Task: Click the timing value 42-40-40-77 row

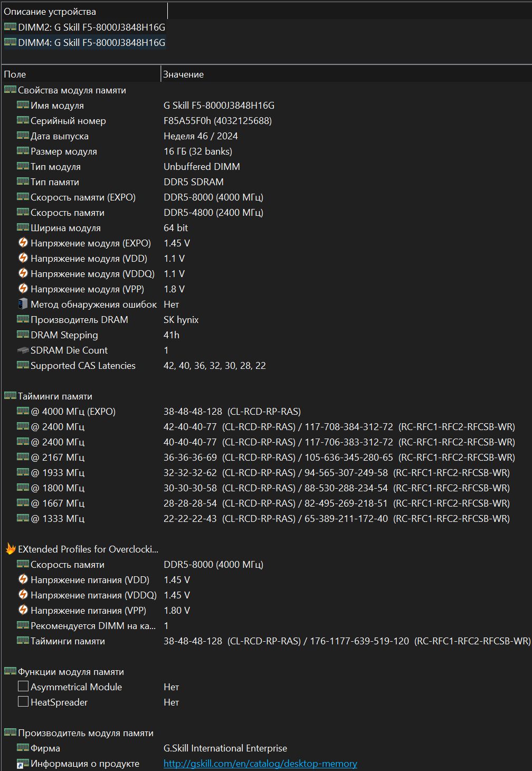Action: [339, 427]
